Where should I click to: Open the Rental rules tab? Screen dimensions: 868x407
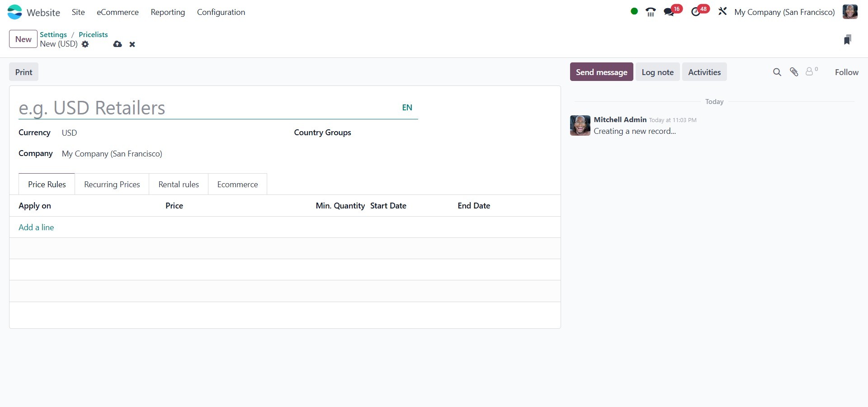coord(179,185)
